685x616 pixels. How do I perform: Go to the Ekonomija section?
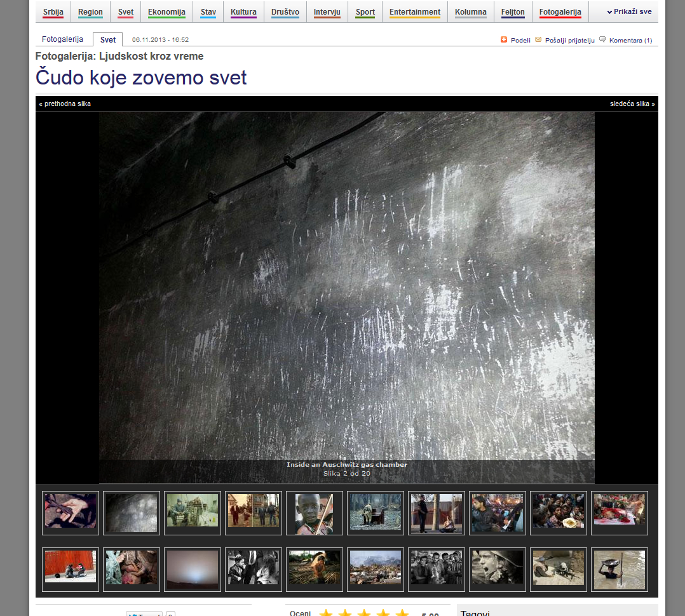[166, 12]
